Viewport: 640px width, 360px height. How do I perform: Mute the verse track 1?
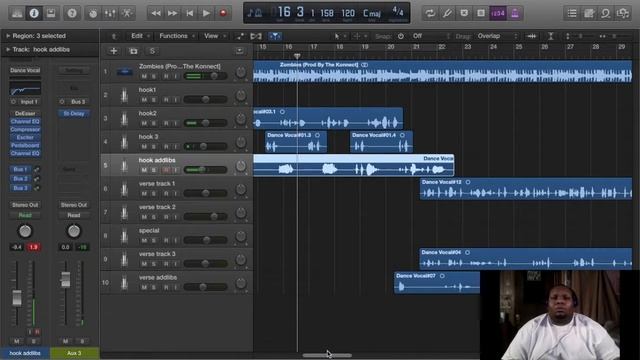(x=144, y=193)
